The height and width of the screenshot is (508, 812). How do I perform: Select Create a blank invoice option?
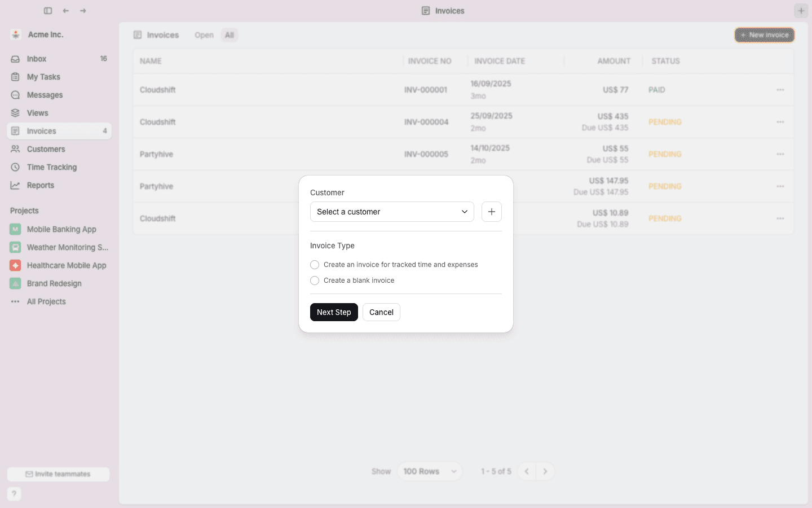click(315, 281)
